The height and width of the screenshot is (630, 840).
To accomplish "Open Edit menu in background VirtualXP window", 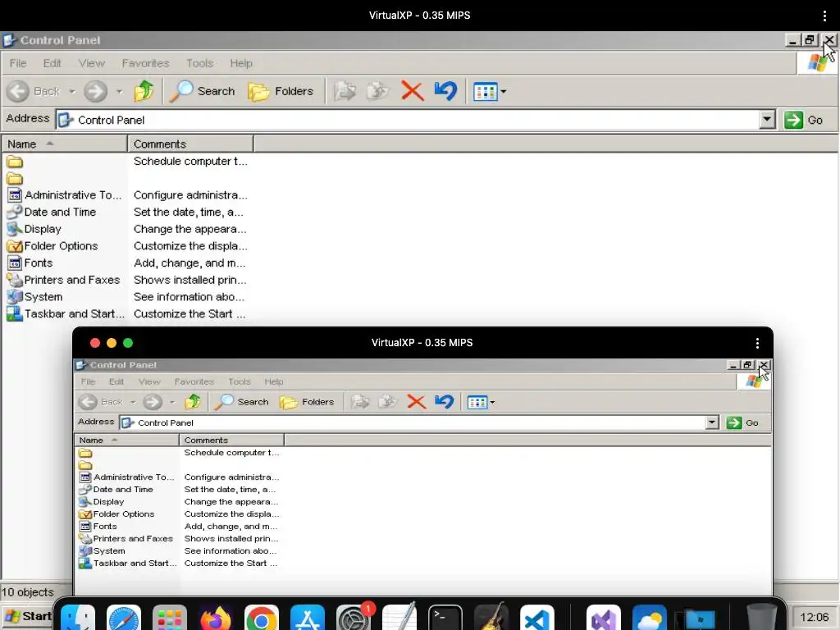I will [x=52, y=63].
